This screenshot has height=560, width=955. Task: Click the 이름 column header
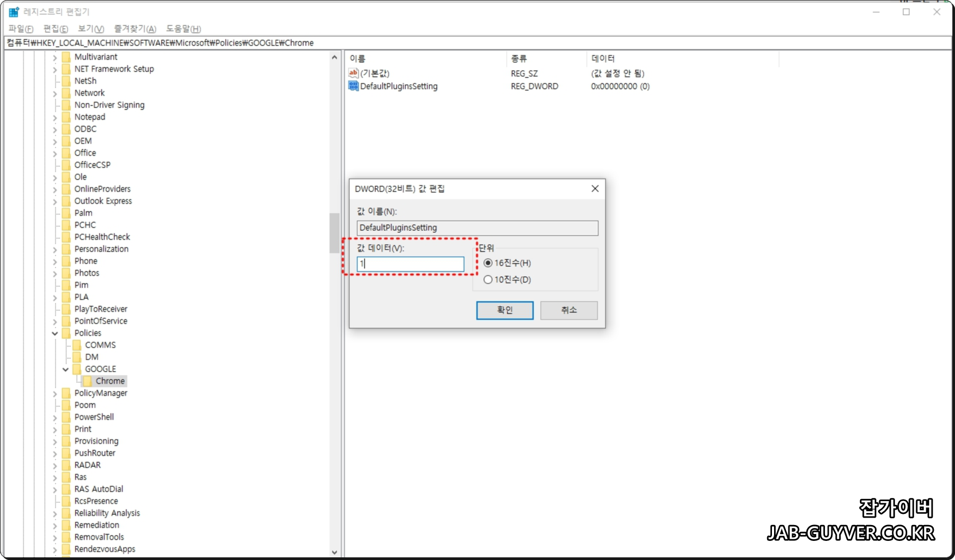click(x=426, y=58)
